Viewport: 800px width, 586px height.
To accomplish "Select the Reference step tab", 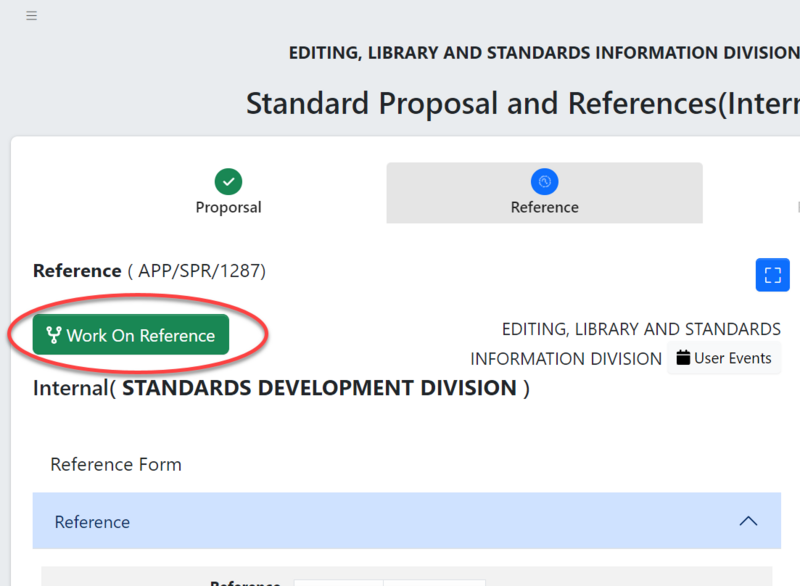I will pyautogui.click(x=544, y=207).
